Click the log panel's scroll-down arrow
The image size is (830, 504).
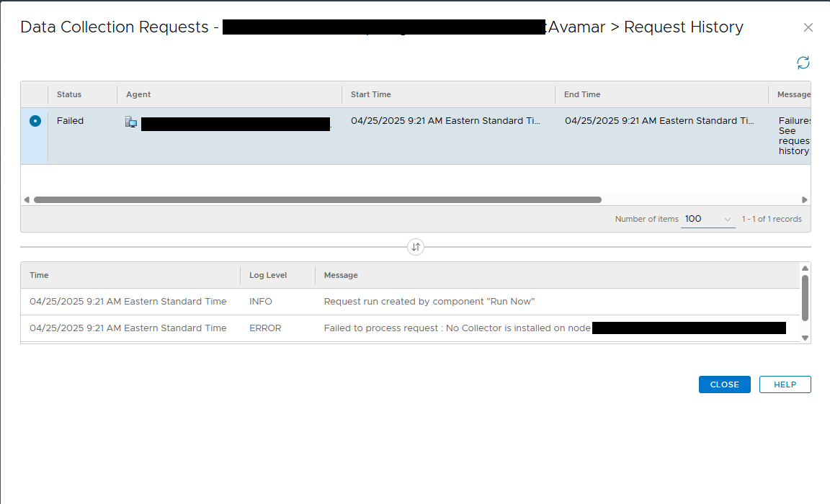tap(806, 336)
